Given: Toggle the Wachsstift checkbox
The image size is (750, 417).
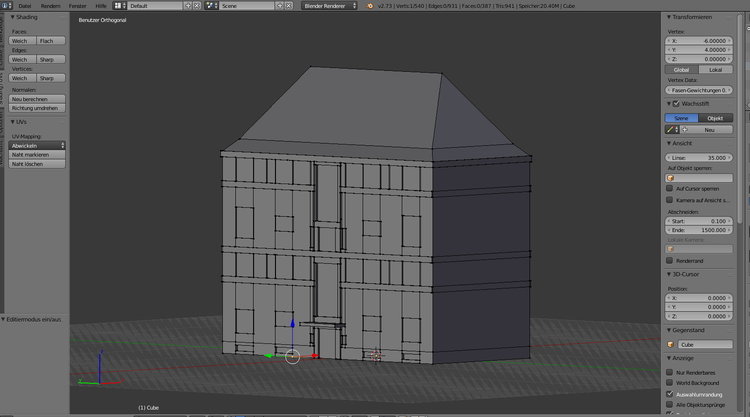Looking at the screenshot, I should pyautogui.click(x=676, y=103).
